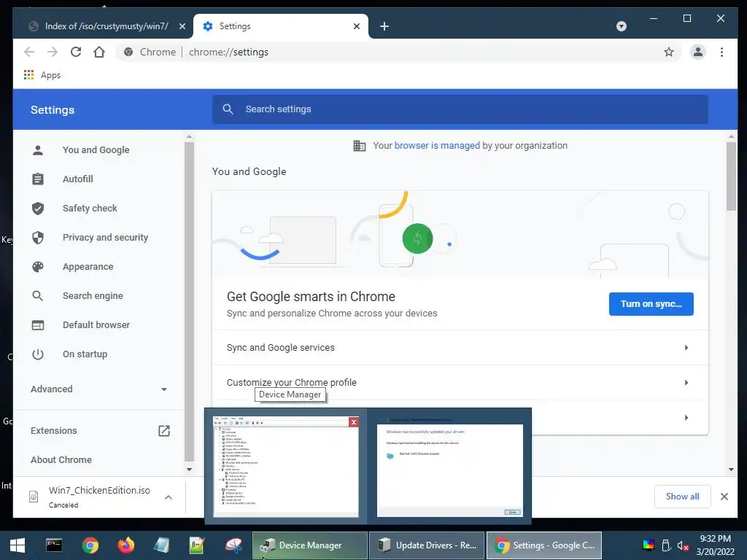Open Sync and Google services row

460,348
